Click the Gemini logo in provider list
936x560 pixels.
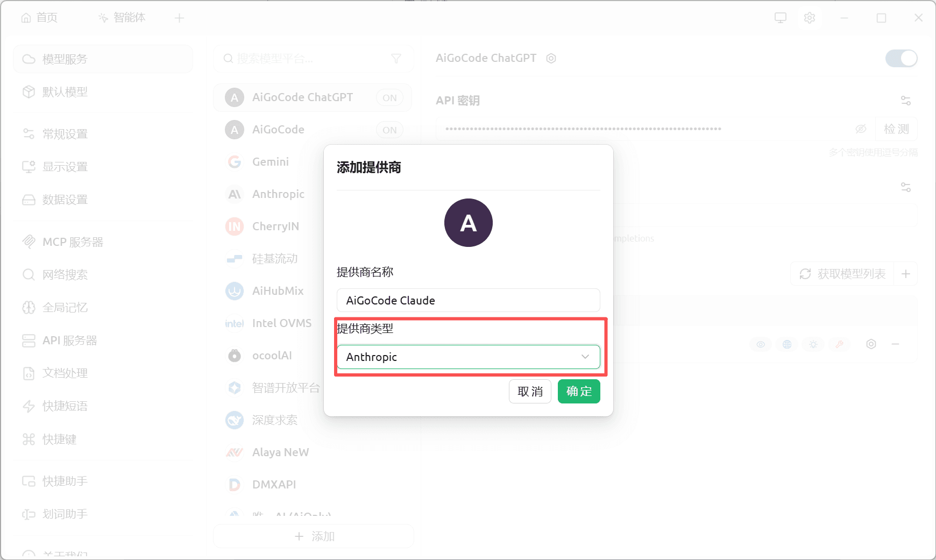click(x=235, y=162)
